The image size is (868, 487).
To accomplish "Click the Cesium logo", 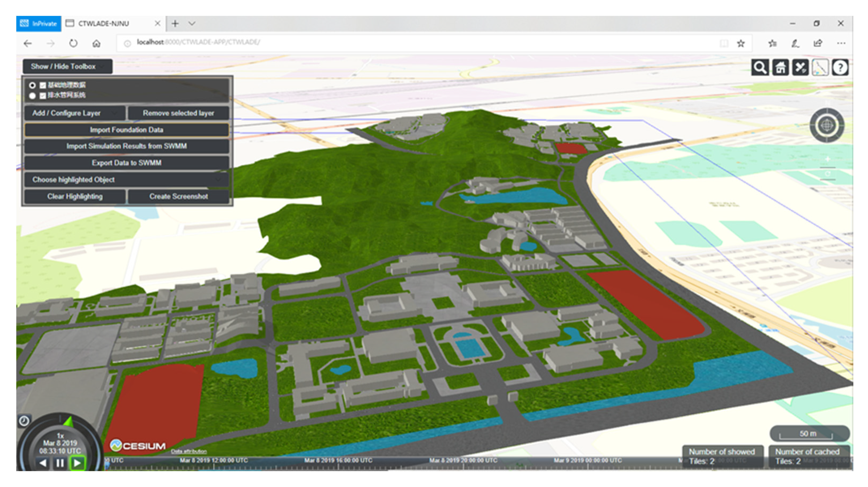I will pos(138,446).
